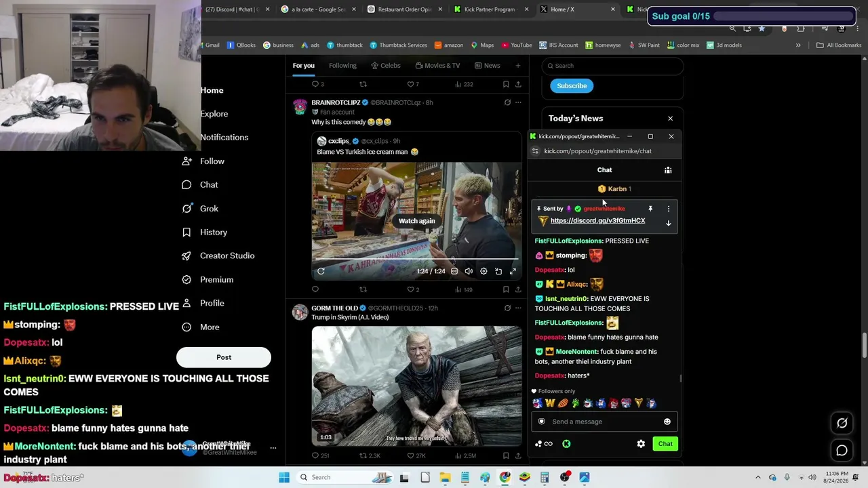Image resolution: width=868 pixels, height=488 pixels.
Task: Open the IRS Account bookmark
Action: (559, 45)
